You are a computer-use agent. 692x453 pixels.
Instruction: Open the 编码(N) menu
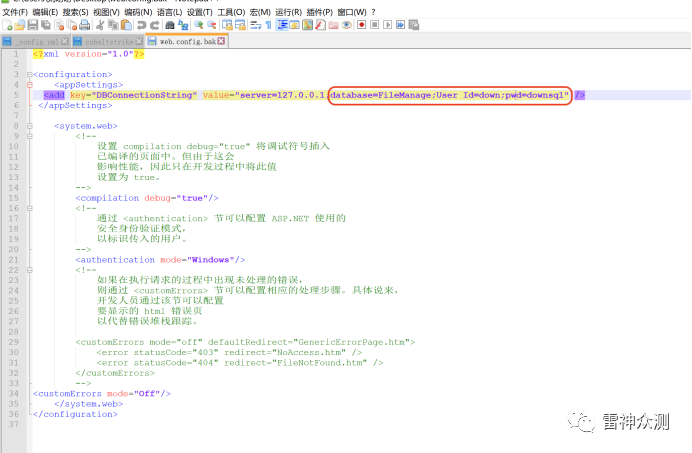tap(138, 12)
